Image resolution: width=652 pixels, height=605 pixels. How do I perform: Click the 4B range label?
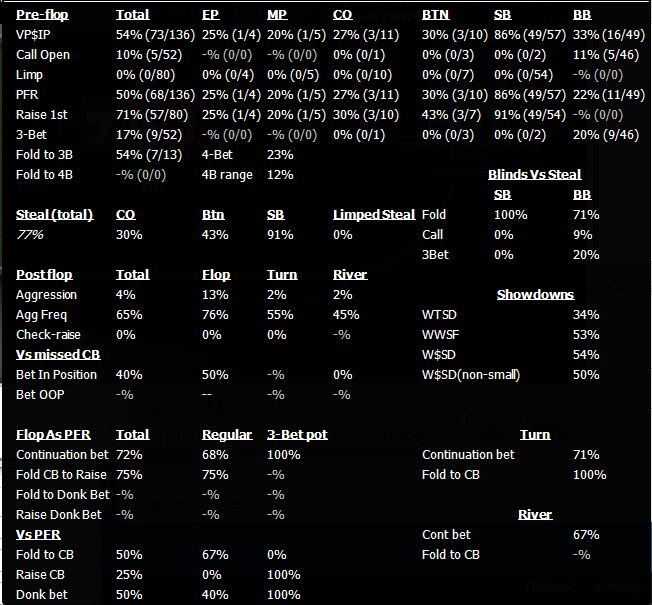tap(226, 174)
